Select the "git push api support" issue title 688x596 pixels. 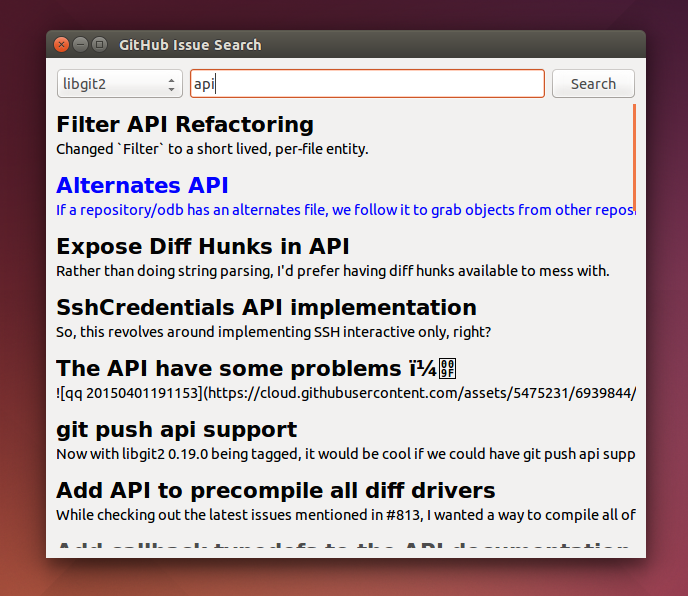[x=177, y=430]
